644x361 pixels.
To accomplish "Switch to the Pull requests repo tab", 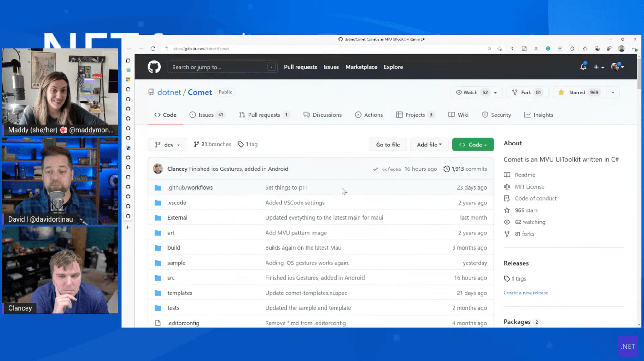I will click(x=264, y=115).
